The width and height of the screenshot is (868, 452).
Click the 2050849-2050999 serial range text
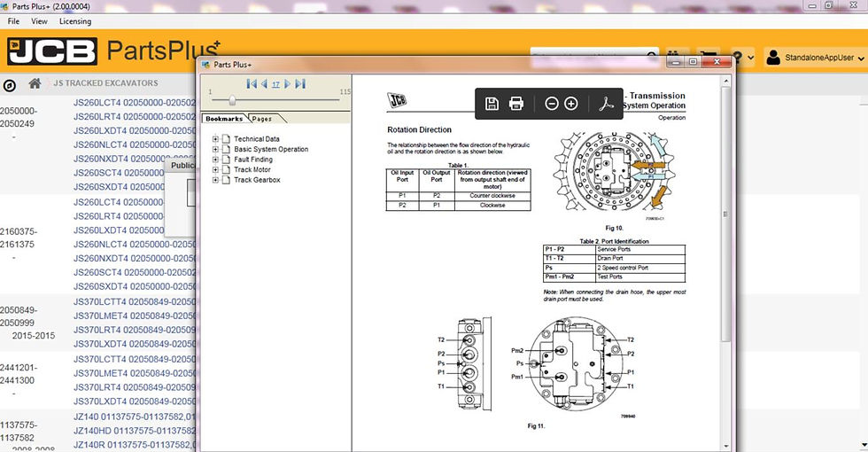pos(18,316)
